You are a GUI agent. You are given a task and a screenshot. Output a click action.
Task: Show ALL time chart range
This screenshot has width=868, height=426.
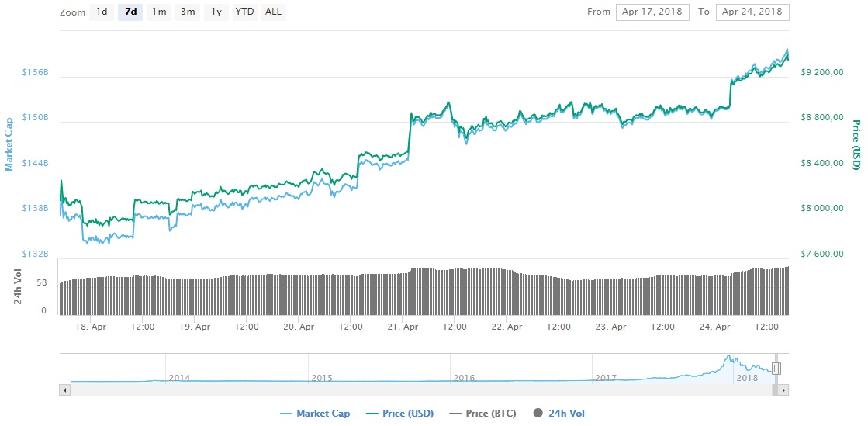click(x=273, y=12)
